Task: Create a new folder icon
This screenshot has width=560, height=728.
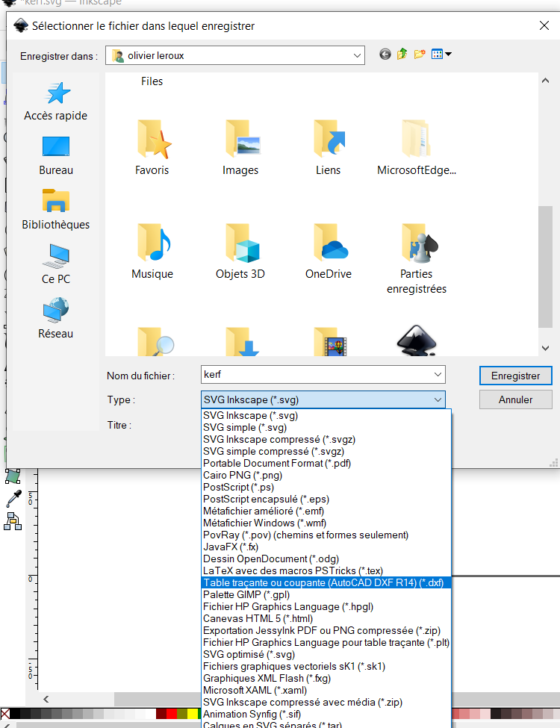Action: click(420, 55)
